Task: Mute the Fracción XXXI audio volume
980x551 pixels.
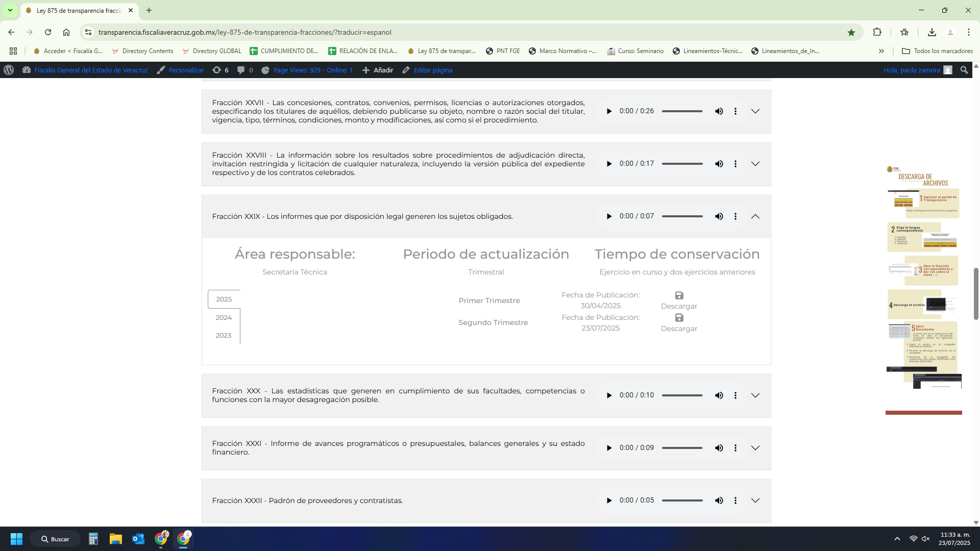Action: [719, 448]
